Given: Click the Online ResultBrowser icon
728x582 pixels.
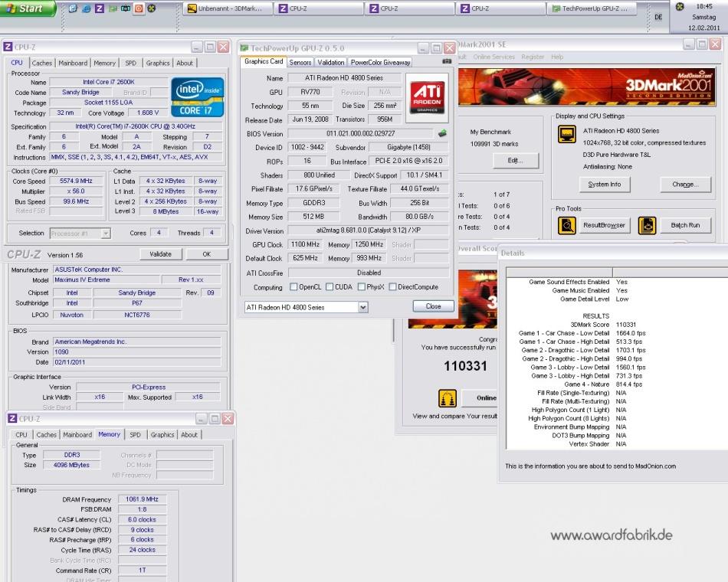Looking at the screenshot, I should (x=448, y=398).
